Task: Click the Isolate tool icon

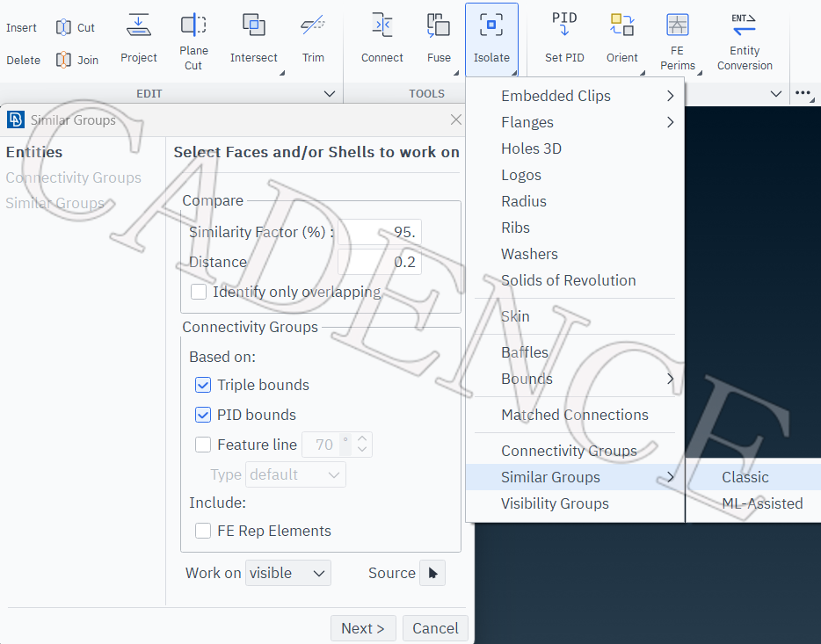Action: pyautogui.click(x=491, y=25)
